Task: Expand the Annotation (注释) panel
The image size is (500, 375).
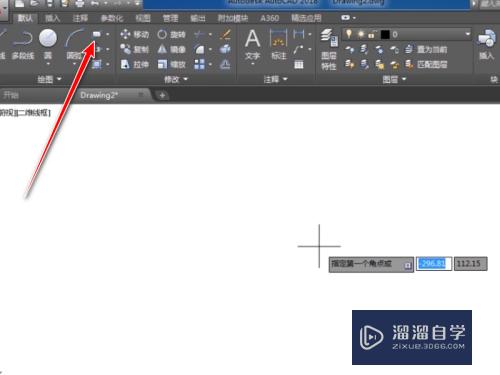Action: 275,79
